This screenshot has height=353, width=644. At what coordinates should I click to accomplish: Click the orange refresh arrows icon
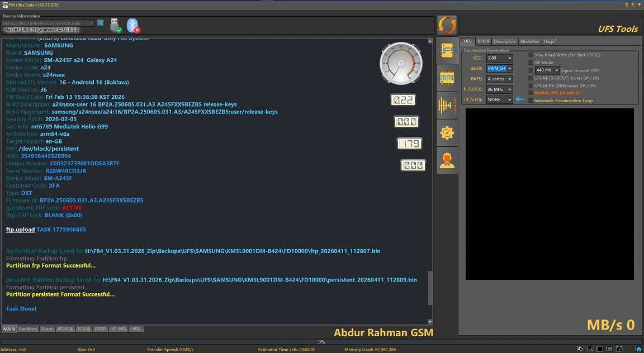point(447,26)
